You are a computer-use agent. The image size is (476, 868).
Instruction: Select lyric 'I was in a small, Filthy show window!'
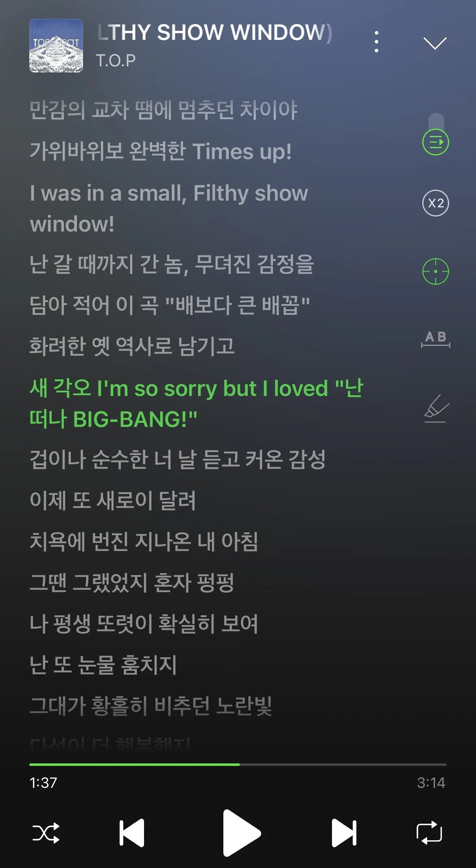click(x=169, y=208)
